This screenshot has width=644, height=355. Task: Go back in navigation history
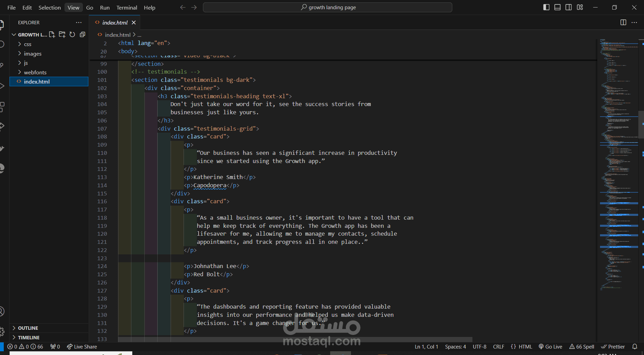click(183, 8)
